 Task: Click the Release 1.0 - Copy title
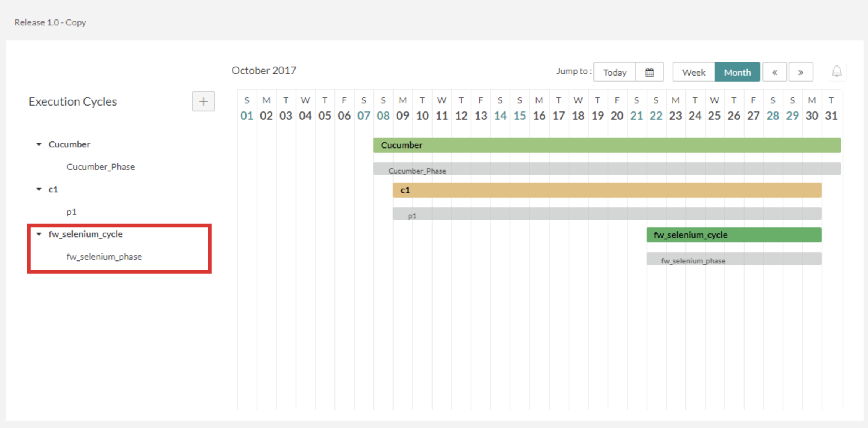50,22
